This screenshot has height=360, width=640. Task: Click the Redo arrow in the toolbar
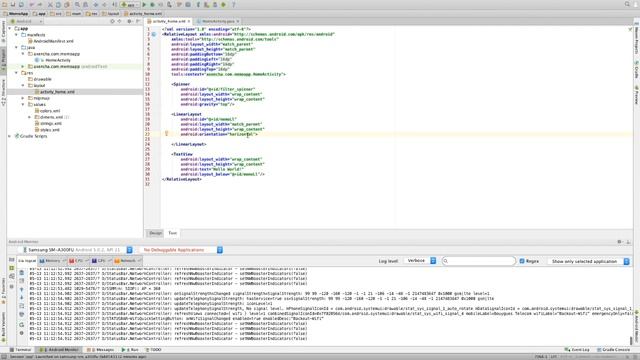click(x=40, y=4)
